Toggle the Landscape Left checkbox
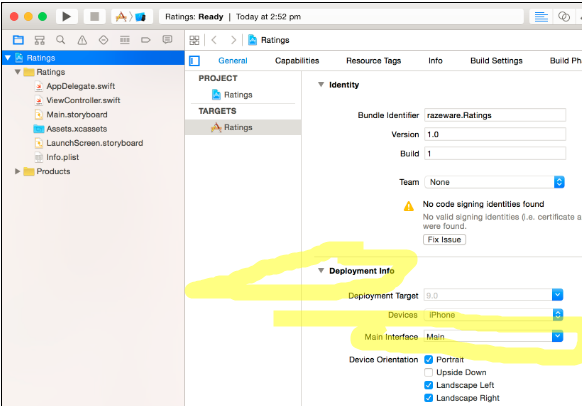582x406 pixels. point(428,385)
